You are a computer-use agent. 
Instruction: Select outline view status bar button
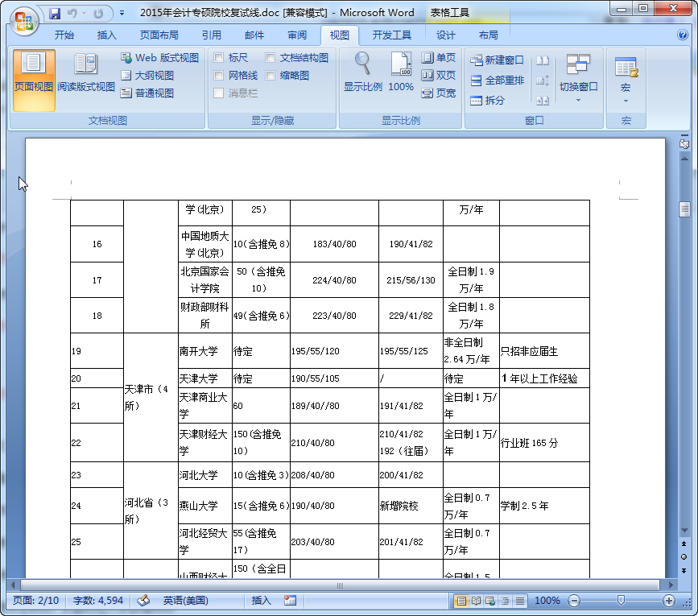pos(506,601)
